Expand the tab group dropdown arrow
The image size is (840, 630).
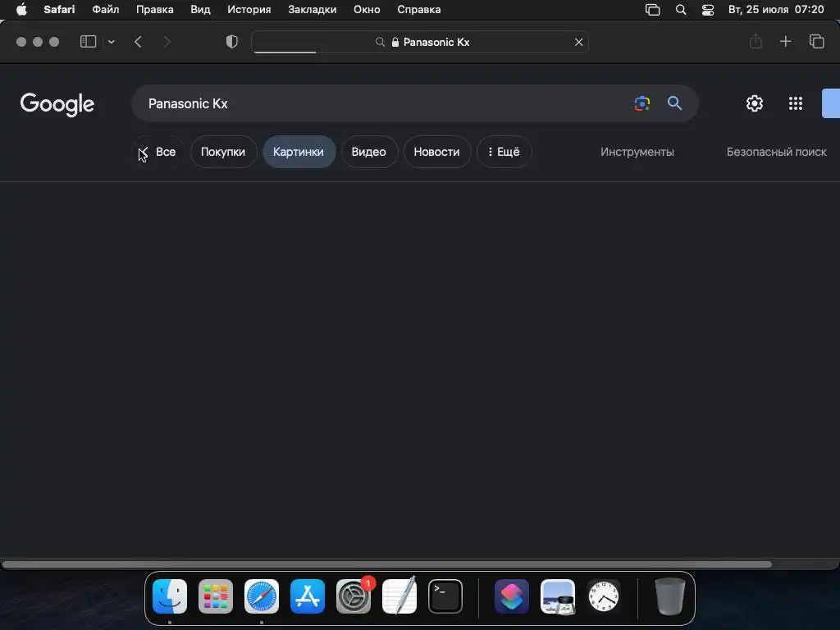click(112, 42)
